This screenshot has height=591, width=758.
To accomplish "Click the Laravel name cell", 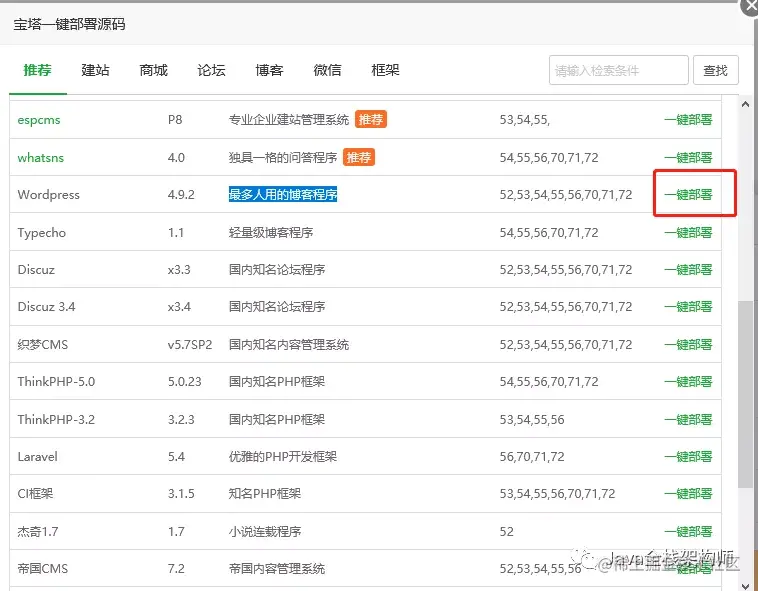I will pyautogui.click(x=37, y=457).
